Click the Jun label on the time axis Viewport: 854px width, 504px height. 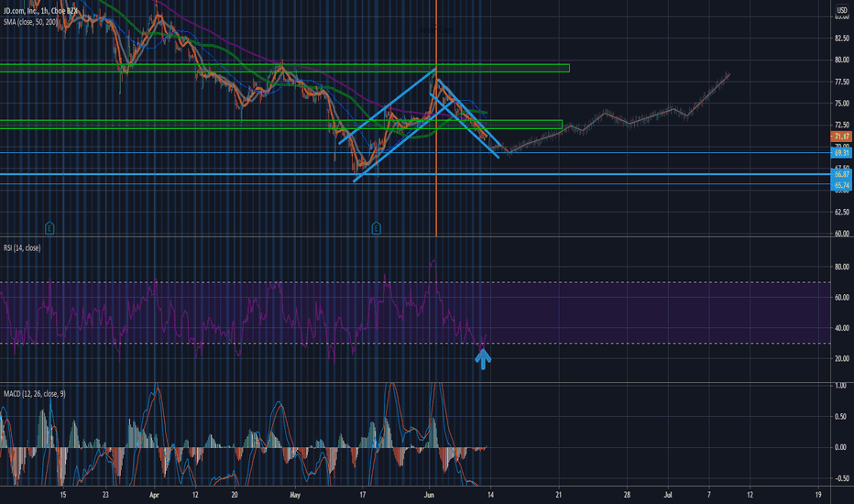pyautogui.click(x=429, y=495)
